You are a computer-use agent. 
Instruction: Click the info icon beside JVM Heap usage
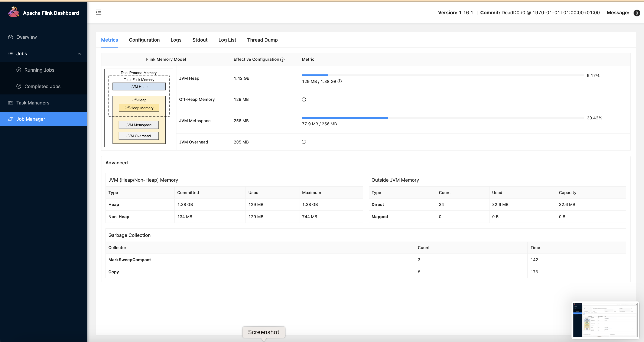339,81
